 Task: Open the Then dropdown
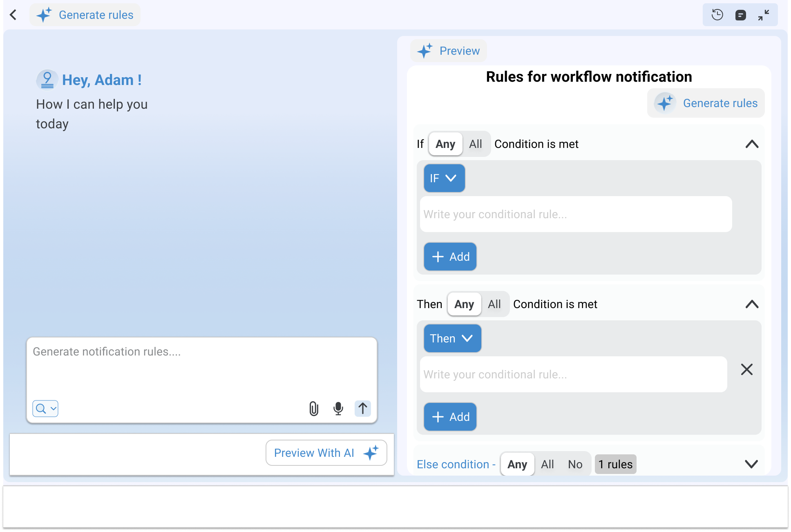pos(452,338)
